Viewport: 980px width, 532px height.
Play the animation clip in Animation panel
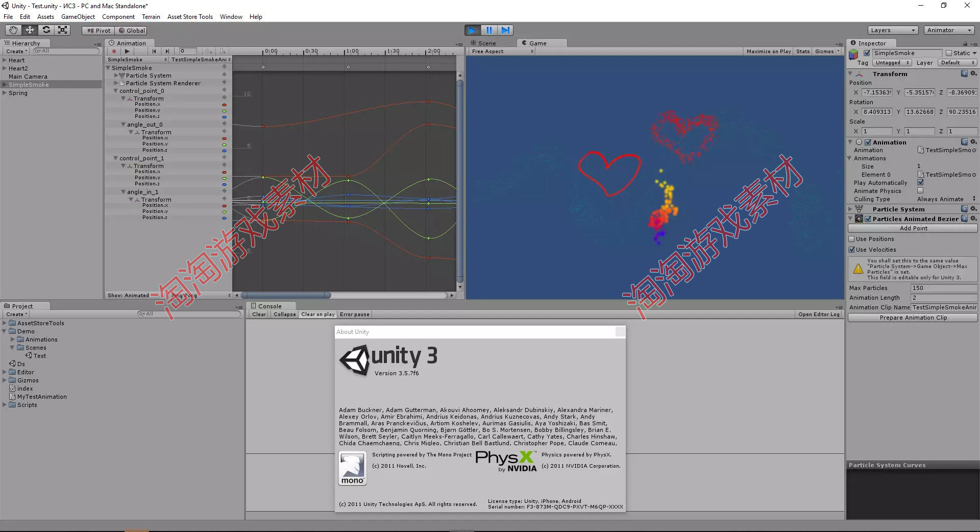[127, 51]
